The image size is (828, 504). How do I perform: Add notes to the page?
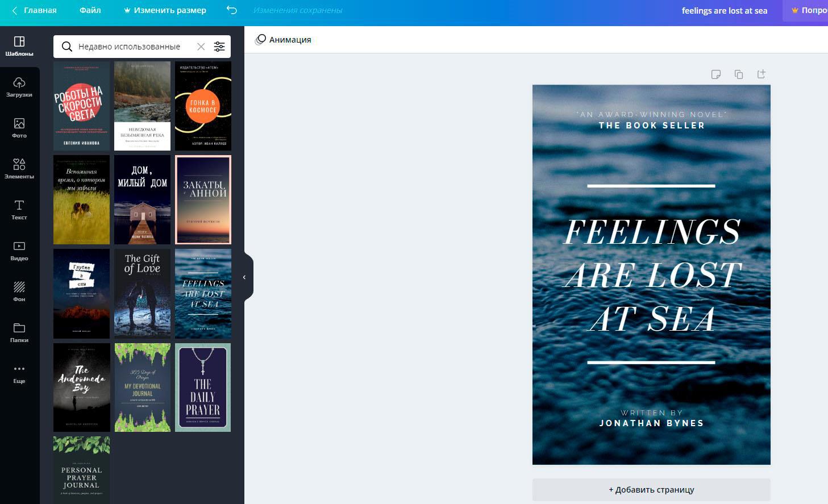pos(716,74)
